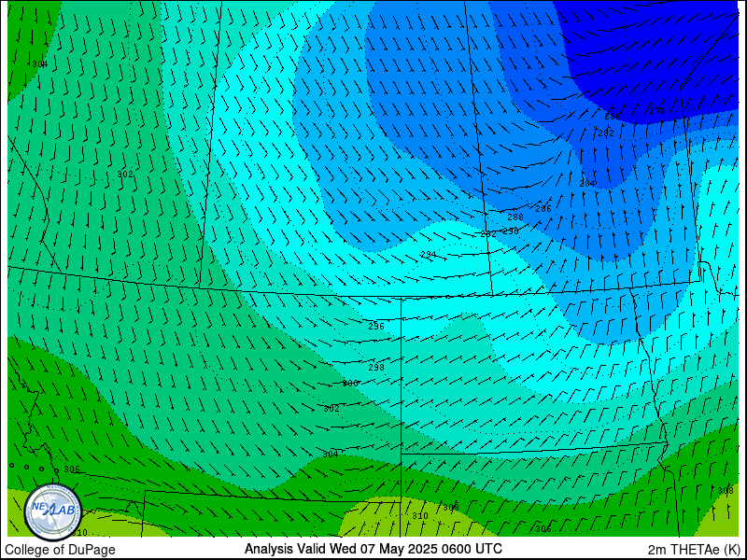Screen dimensions: 747x560
Task: Click the 294 contour label
Action: (x=429, y=255)
